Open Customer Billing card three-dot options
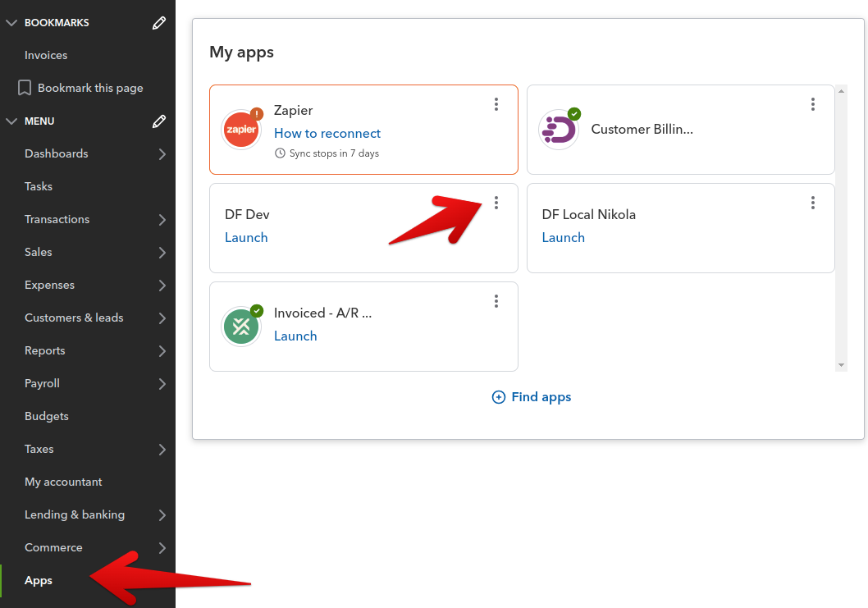The image size is (868, 608). 813,104
